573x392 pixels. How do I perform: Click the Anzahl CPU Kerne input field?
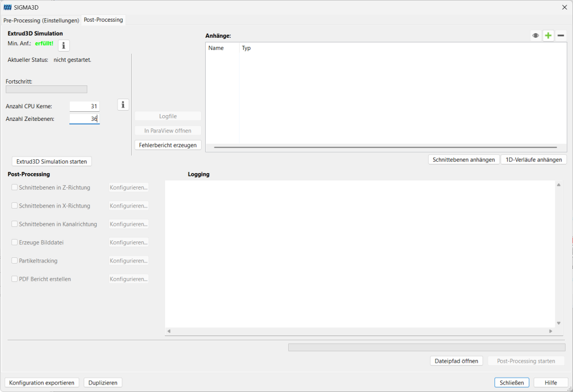tap(84, 107)
